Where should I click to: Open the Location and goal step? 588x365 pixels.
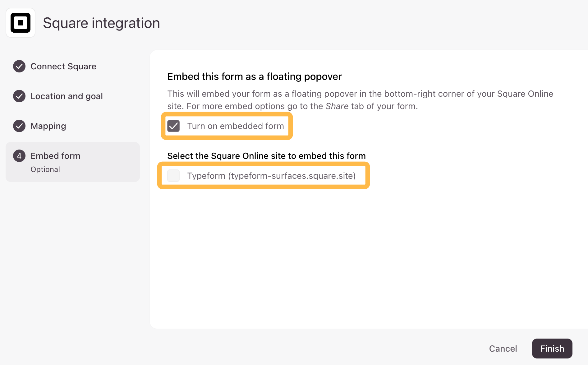pyautogui.click(x=67, y=96)
